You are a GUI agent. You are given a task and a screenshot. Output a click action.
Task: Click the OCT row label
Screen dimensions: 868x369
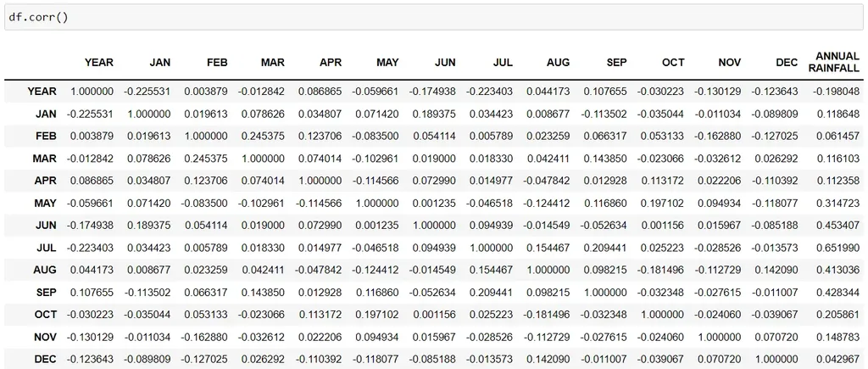pos(44,315)
